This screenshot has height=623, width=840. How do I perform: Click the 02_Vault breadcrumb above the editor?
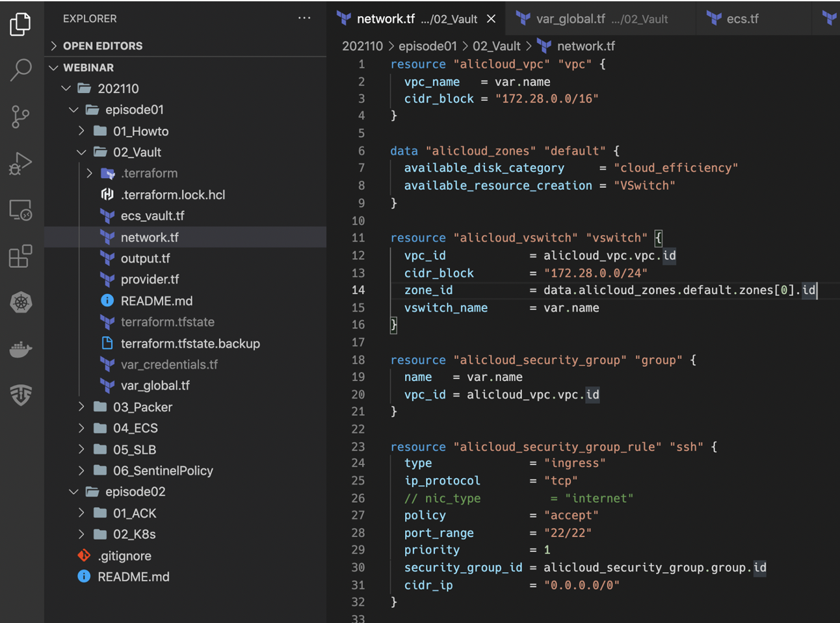click(497, 46)
